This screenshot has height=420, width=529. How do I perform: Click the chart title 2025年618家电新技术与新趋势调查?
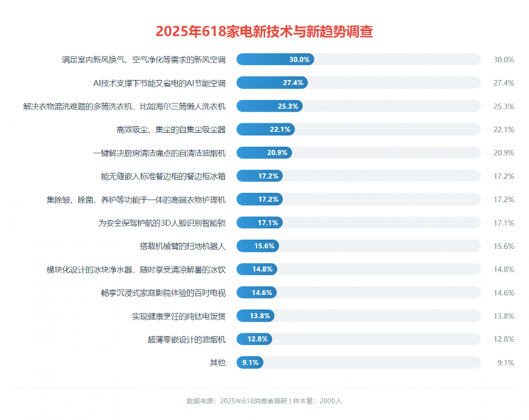tap(264, 31)
